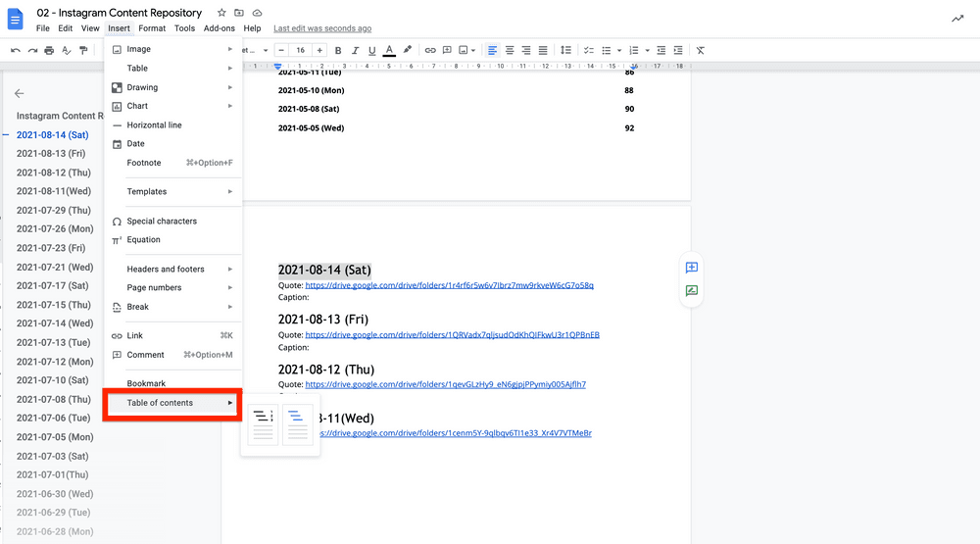Click the clear formatting icon
The height and width of the screenshot is (544, 980).
[x=701, y=50]
